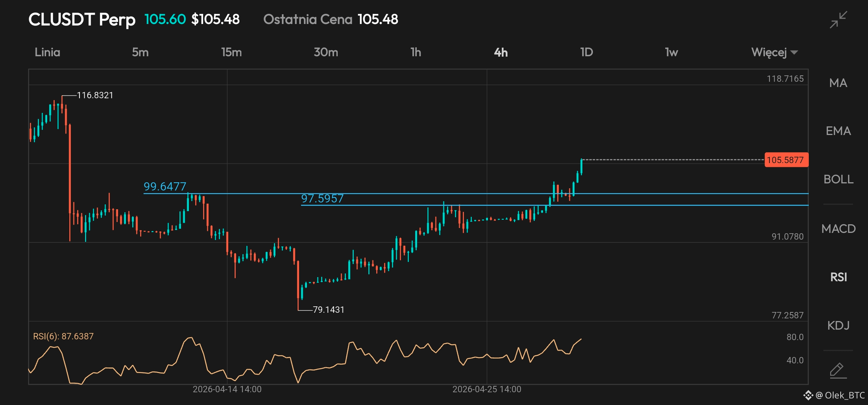868x405 pixels.
Task: Toggle the BOLL indicator
Action: point(838,179)
